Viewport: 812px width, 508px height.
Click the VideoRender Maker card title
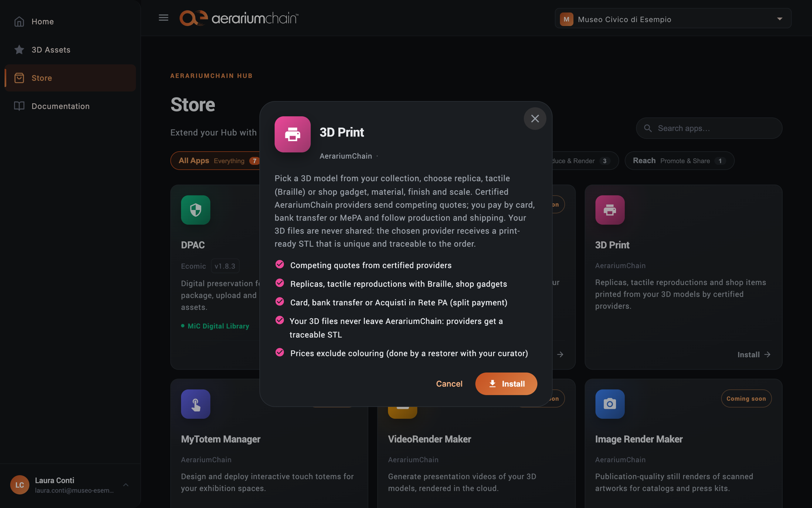pyautogui.click(x=429, y=439)
